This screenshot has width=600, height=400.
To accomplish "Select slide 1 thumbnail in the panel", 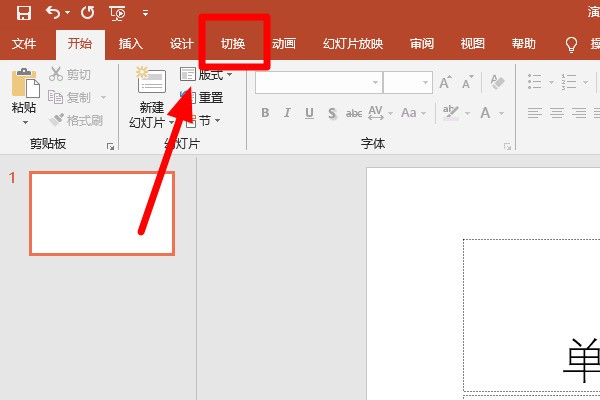I will tap(101, 213).
